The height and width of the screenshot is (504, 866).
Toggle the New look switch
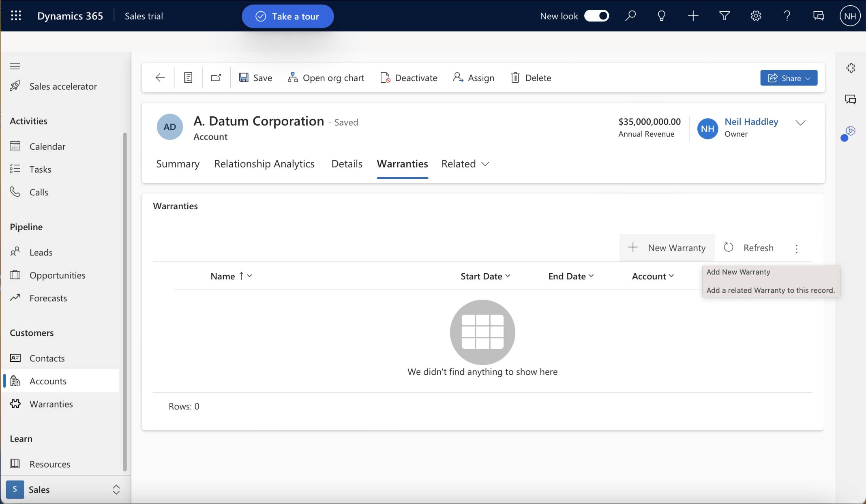pyautogui.click(x=596, y=16)
